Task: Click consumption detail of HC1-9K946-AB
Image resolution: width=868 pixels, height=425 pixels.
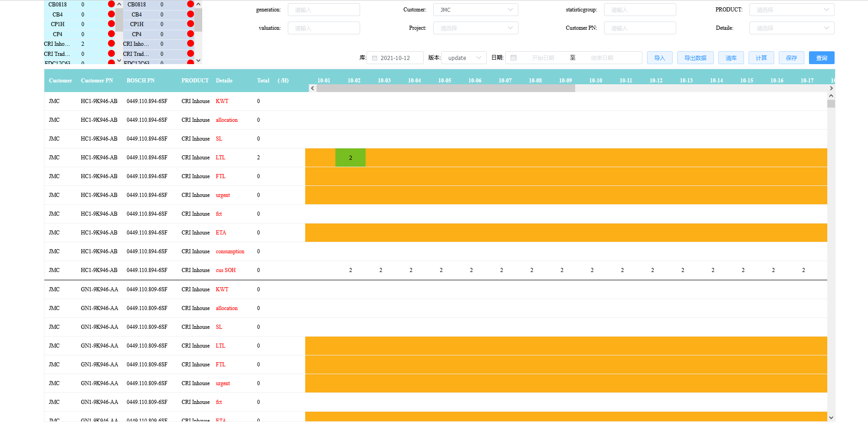Action: (230, 251)
